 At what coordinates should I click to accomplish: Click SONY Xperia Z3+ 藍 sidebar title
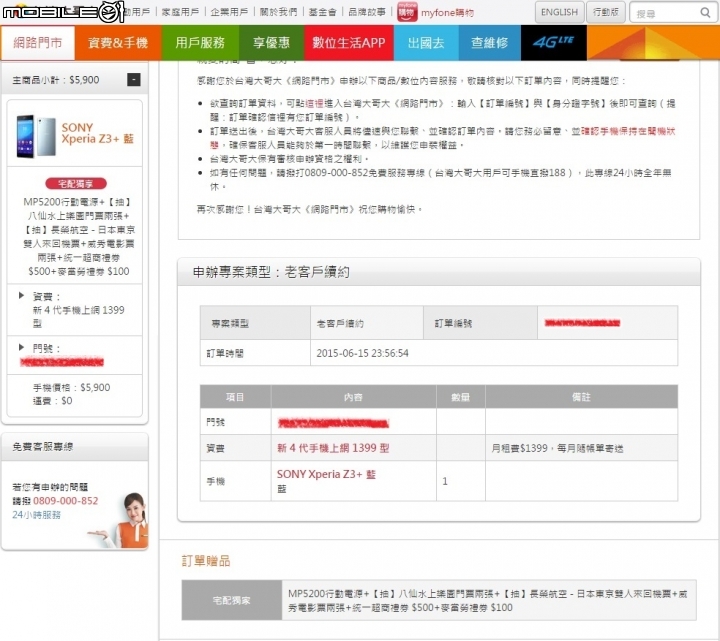coord(97,133)
